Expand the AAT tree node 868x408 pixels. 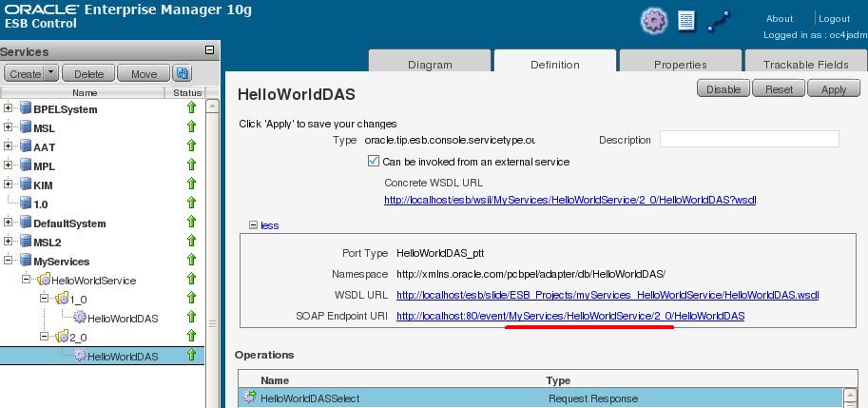(8, 146)
